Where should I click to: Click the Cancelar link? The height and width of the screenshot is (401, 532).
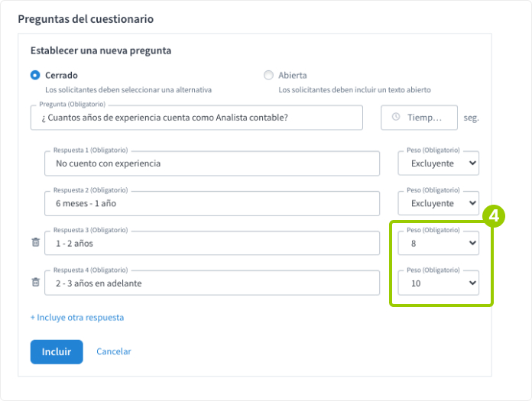point(114,351)
